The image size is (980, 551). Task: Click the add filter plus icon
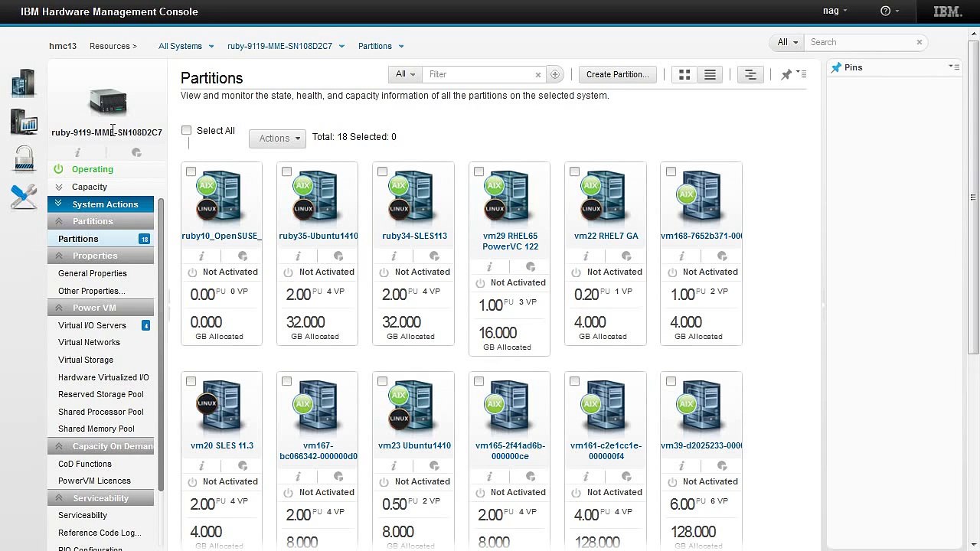(x=555, y=74)
